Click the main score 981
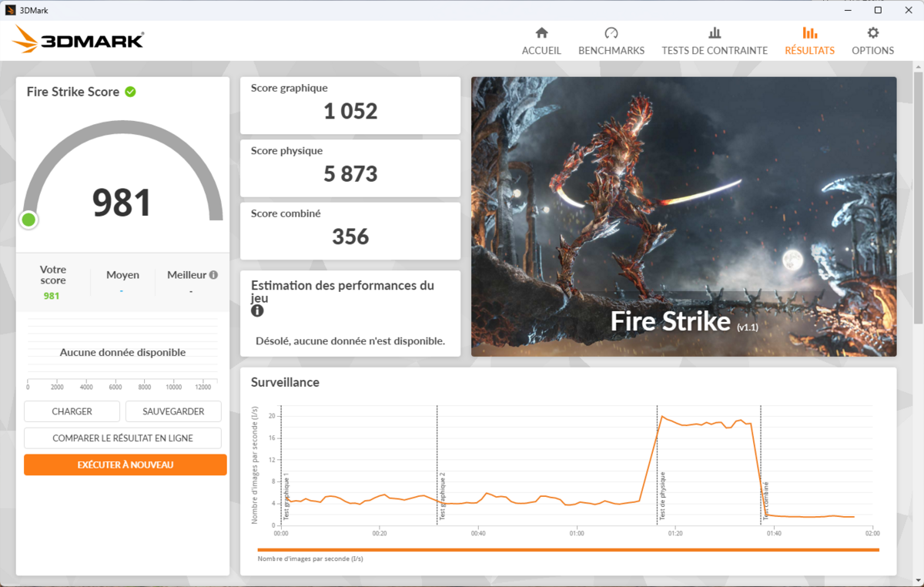The height and width of the screenshot is (587, 924). click(122, 203)
